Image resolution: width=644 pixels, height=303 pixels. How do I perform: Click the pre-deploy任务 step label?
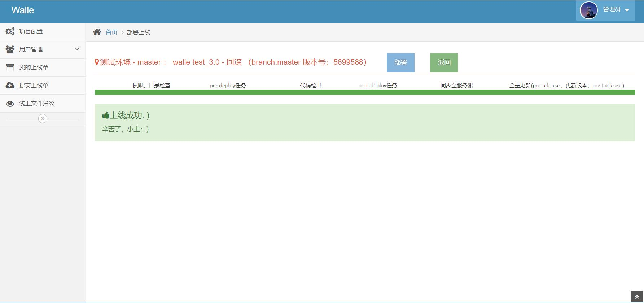click(x=228, y=86)
